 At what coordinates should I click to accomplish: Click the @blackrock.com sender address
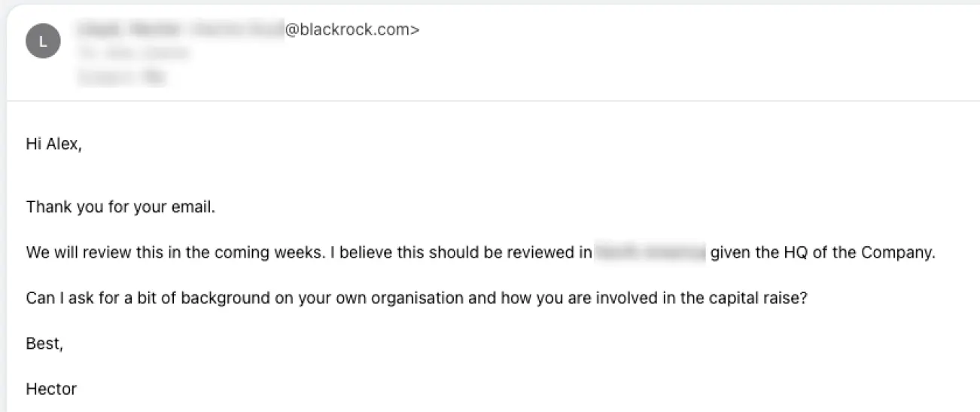point(352,30)
